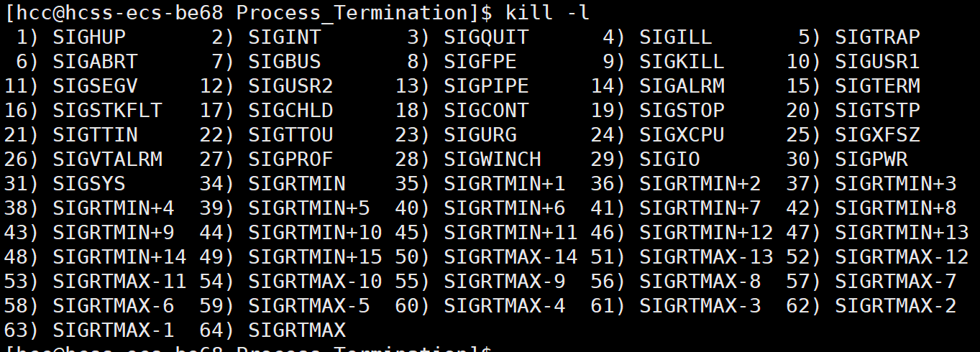
Task: Click the SIGRTMIN signal at 34
Action: tap(297, 183)
